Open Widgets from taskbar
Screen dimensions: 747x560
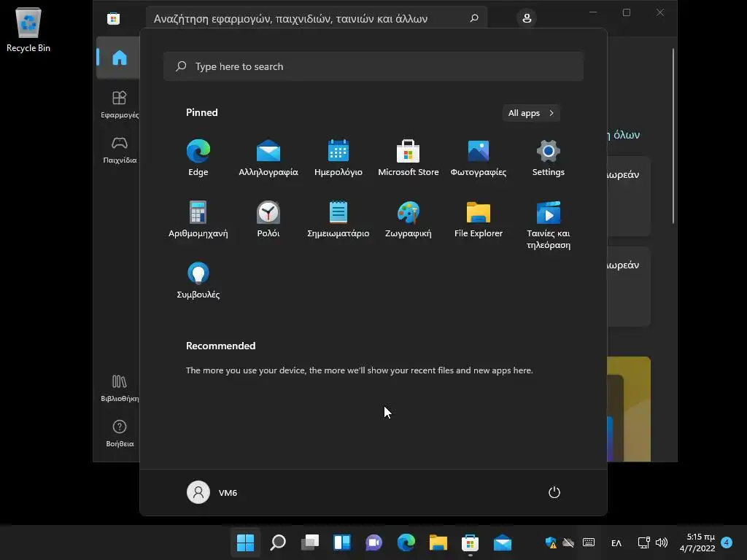click(342, 542)
